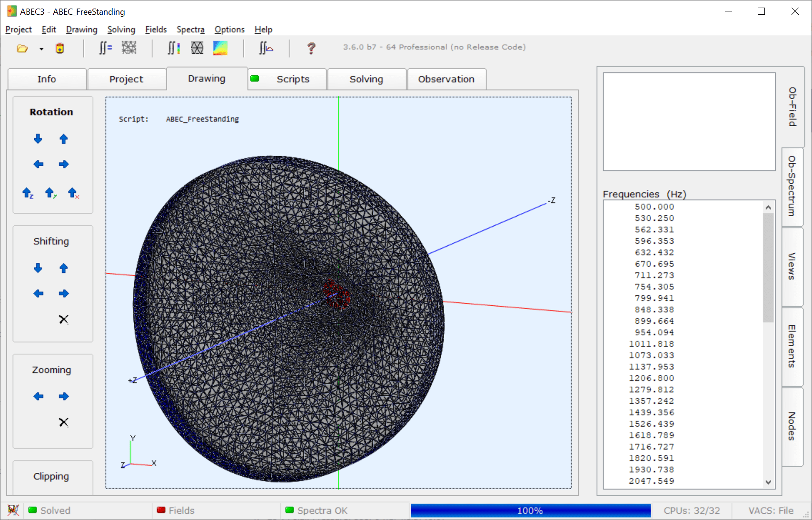This screenshot has height=520, width=812.
Task: Click the mesh triangle grid toolbar icon
Action: pyautogui.click(x=197, y=48)
